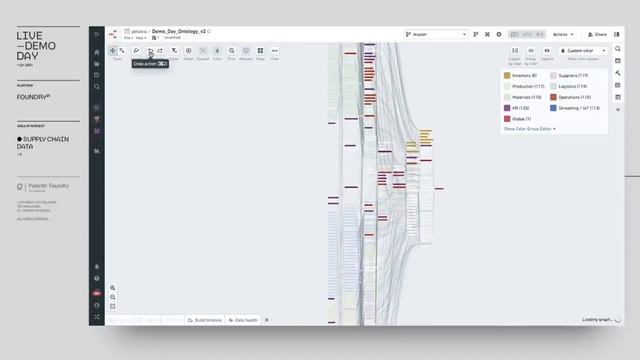Screen dimensions: 640x360
Task: Toggle the right panel layout icon in header
Action: point(617,35)
